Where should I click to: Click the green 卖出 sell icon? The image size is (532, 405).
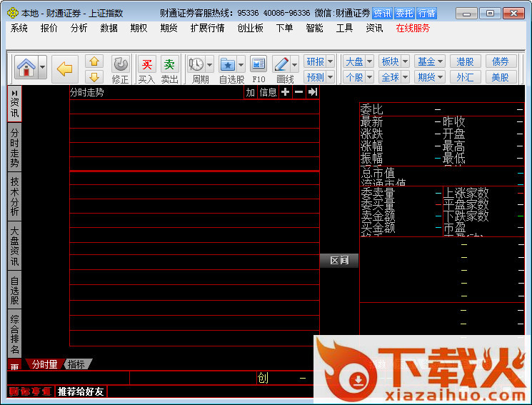click(x=169, y=65)
